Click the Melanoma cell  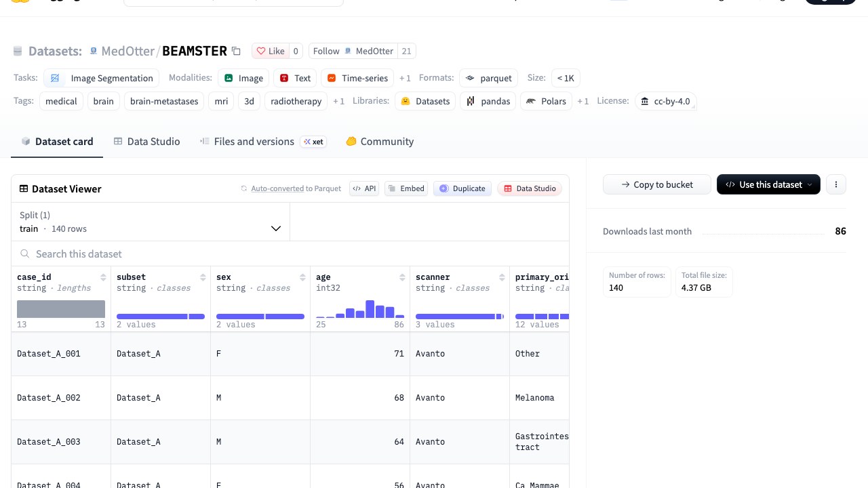click(539, 398)
